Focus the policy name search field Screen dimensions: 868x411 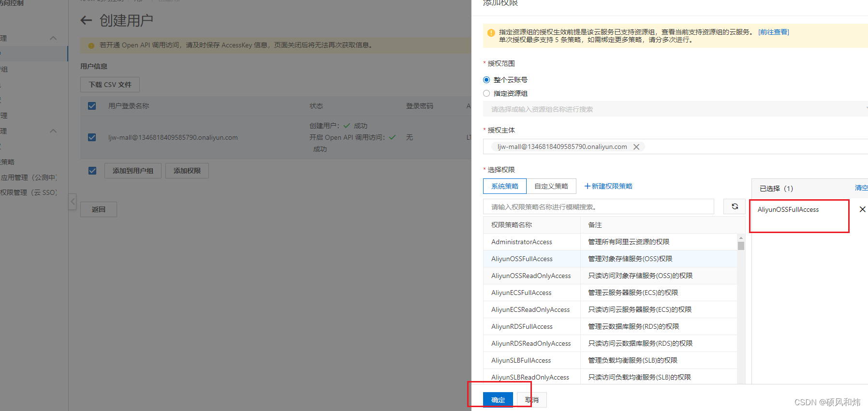pyautogui.click(x=599, y=206)
